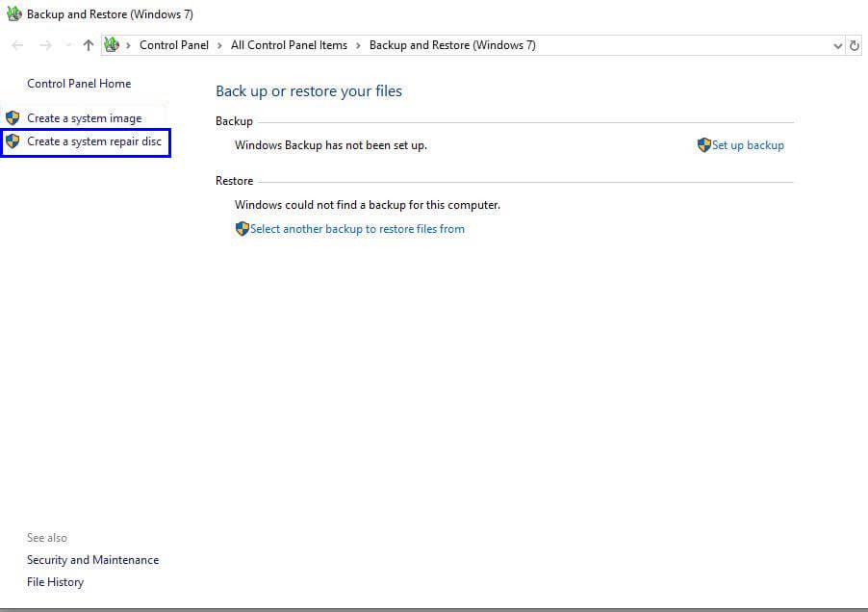The height and width of the screenshot is (612, 868).
Task: Open the Security and Maintenance link
Action: (93, 560)
